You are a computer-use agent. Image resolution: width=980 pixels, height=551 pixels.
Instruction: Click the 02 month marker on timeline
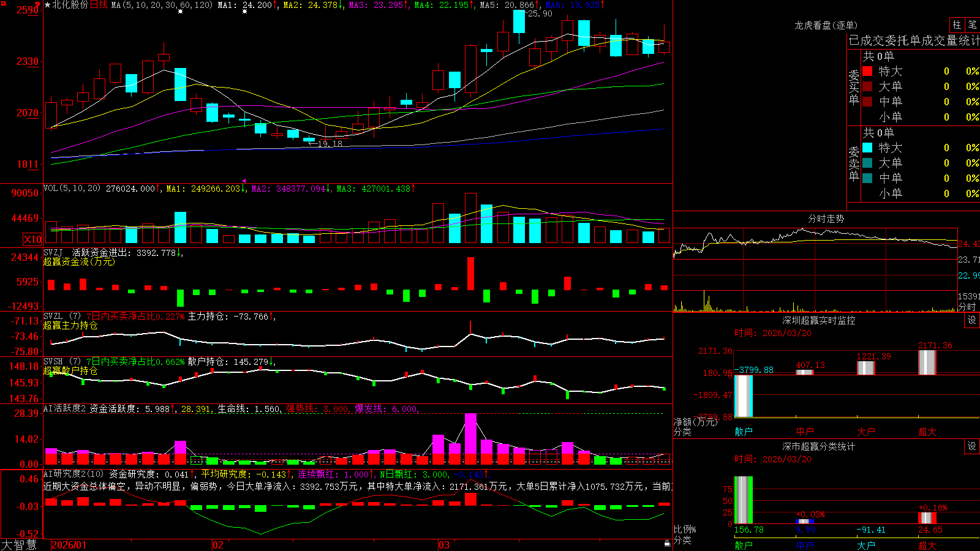pos(217,545)
